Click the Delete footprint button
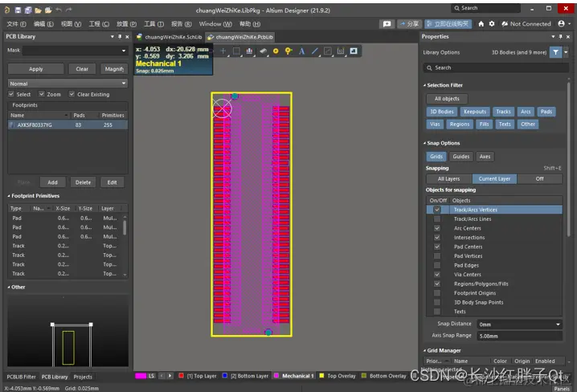This screenshot has height=392, width=577. coord(83,182)
